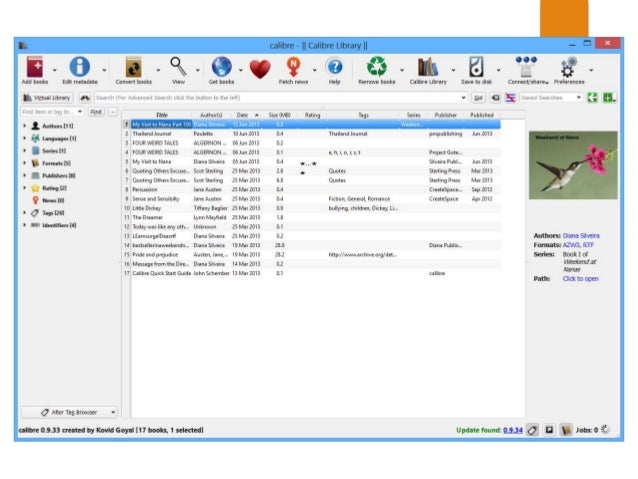This screenshot has width=638, height=479.
Task: Click the Find button in tag browser
Action: click(96, 112)
